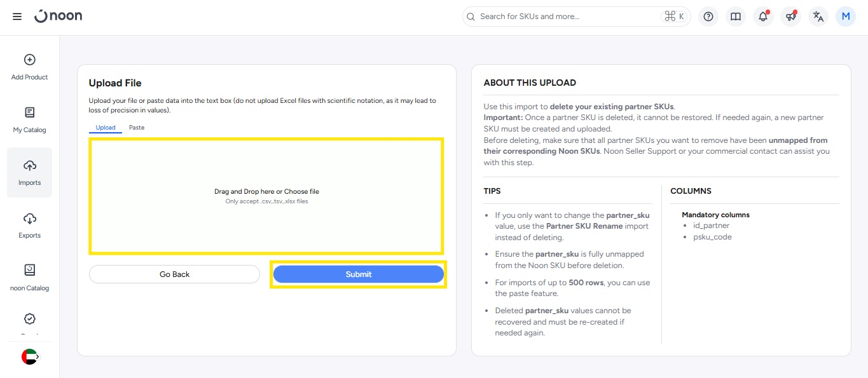Screen dimensions: 868x378
Task: Switch to the Paste tab
Action: pyautogui.click(x=137, y=128)
